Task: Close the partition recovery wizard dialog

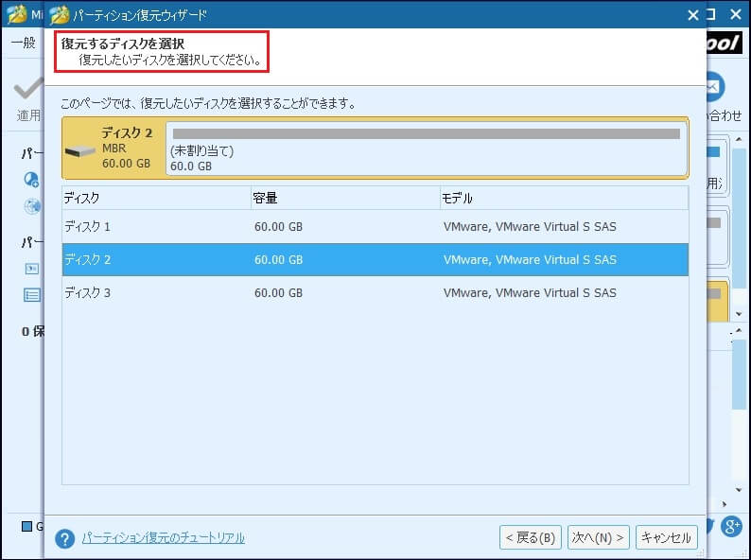Action: (x=693, y=15)
